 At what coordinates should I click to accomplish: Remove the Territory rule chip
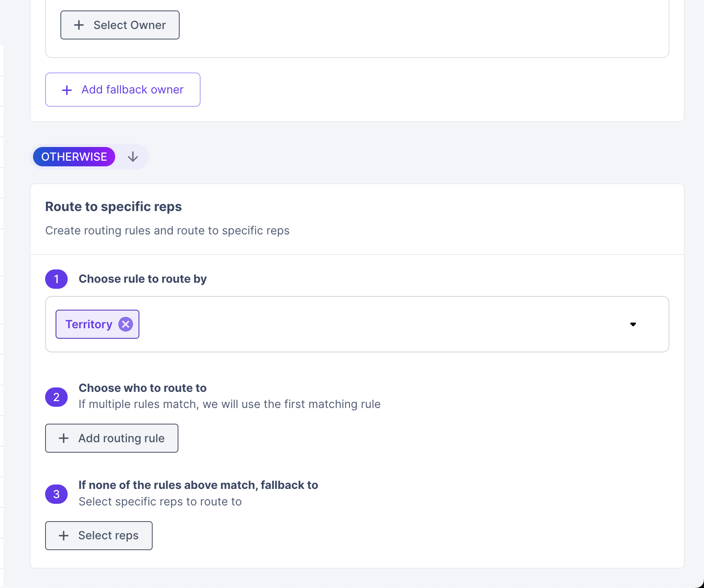(x=126, y=324)
